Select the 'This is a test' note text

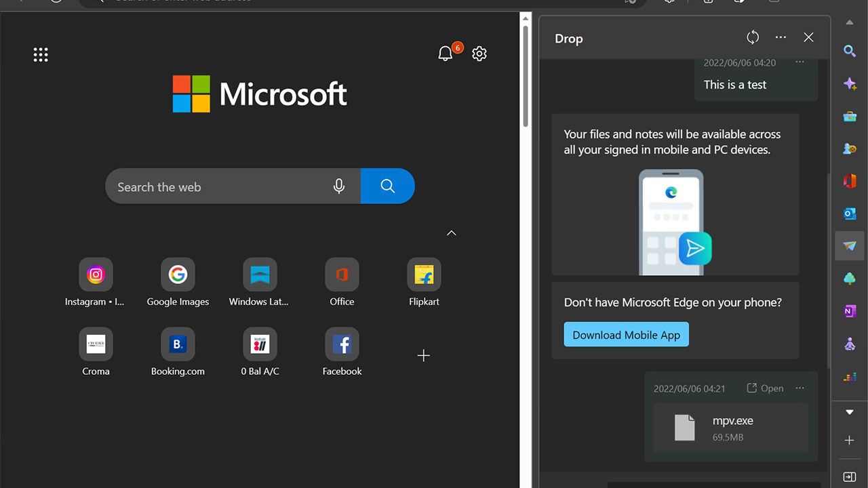(735, 85)
